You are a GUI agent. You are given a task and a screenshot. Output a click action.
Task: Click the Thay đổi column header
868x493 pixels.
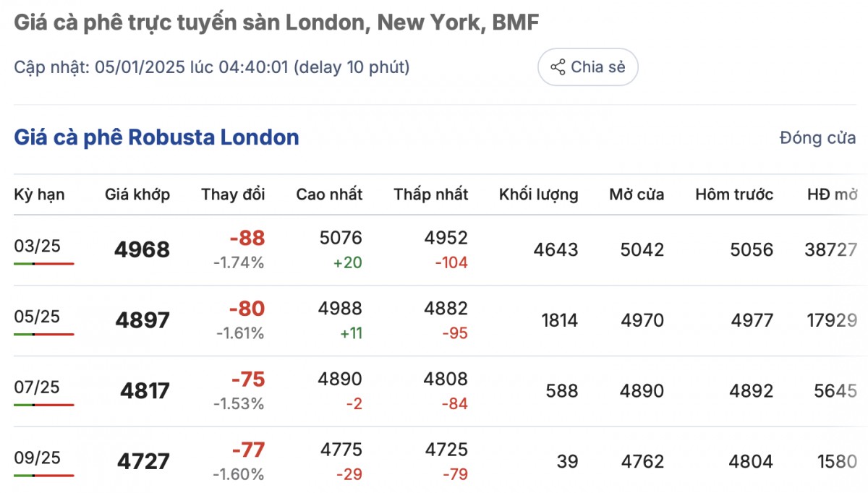[x=233, y=194]
